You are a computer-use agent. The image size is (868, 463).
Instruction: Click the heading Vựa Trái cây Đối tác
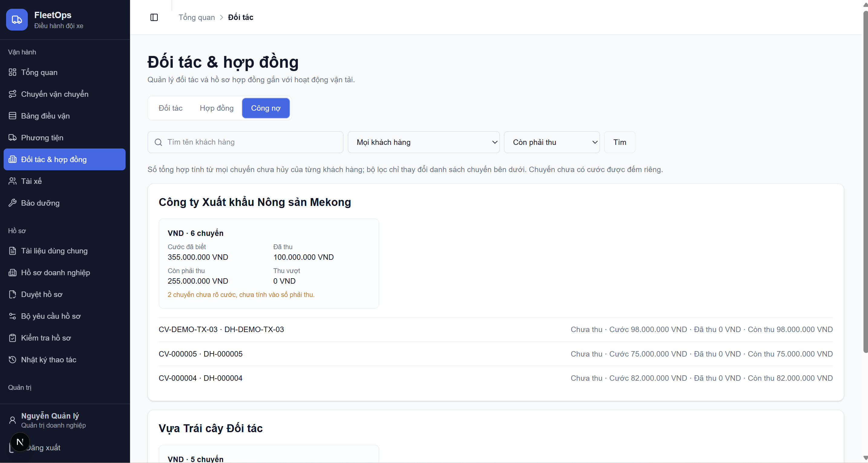[x=211, y=428]
